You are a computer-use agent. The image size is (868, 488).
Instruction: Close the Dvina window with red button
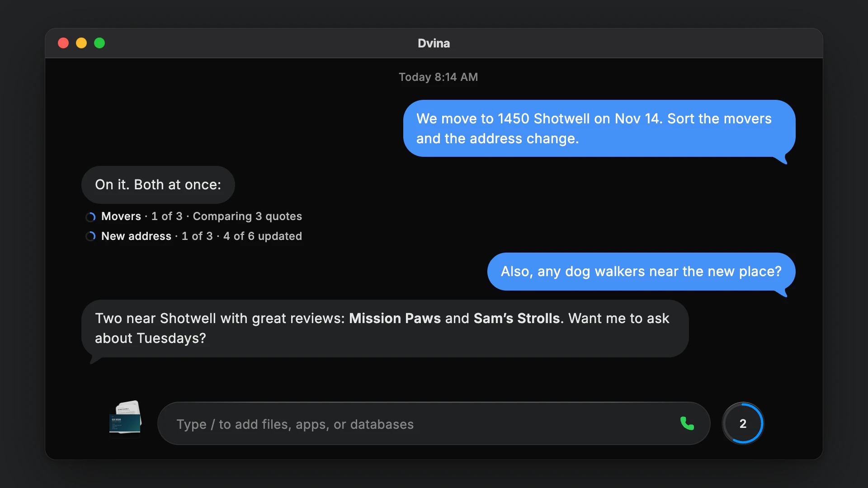pyautogui.click(x=63, y=43)
